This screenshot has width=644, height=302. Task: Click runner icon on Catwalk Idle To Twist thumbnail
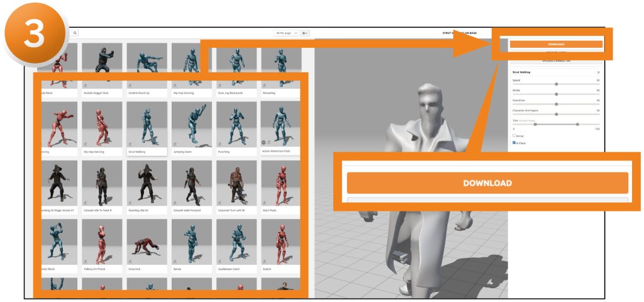pyautogui.click(x=86, y=203)
